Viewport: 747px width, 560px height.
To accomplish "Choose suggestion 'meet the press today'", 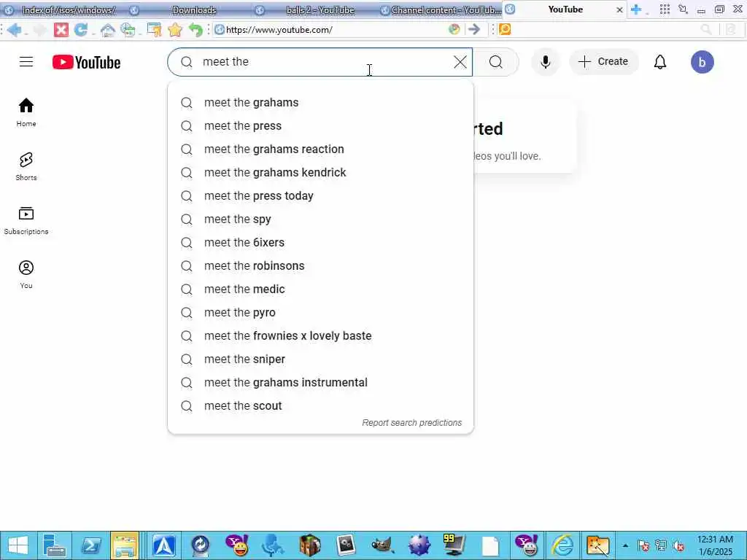I will [x=321, y=195].
